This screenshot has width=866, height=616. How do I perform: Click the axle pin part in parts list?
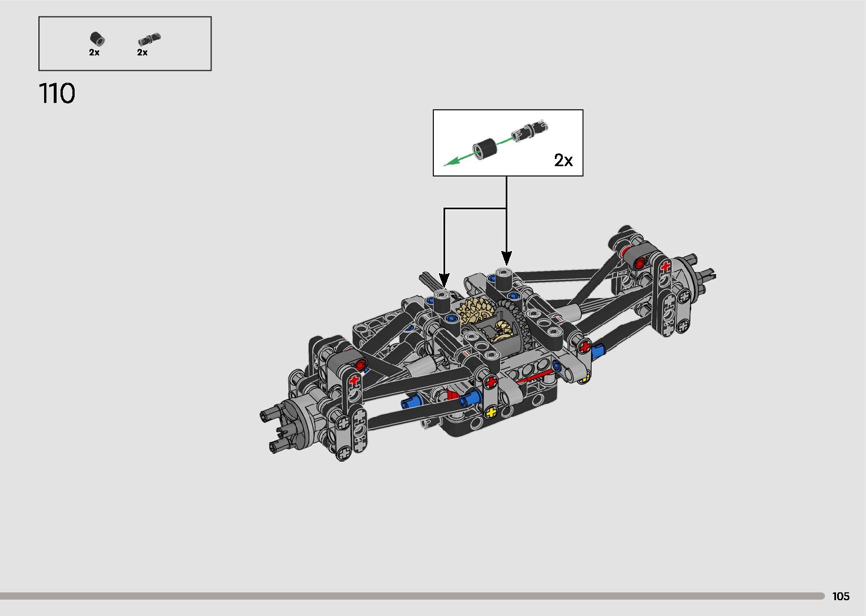(149, 40)
